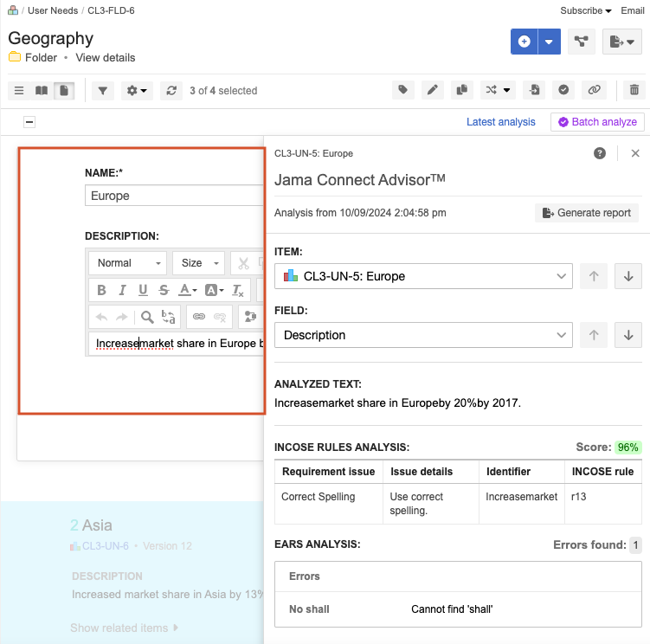
Task: Click the insert image icon in editor
Action: 250,317
